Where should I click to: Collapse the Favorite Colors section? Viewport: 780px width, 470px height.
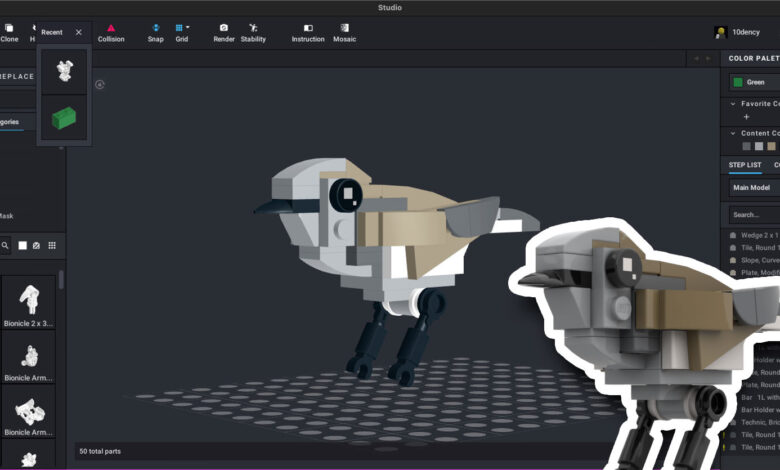point(733,103)
